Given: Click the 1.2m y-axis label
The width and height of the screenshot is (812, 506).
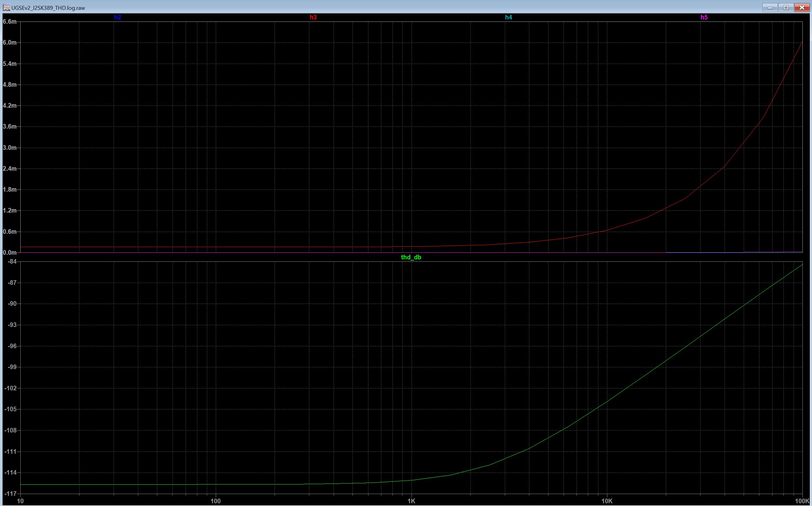Looking at the screenshot, I should (9, 210).
